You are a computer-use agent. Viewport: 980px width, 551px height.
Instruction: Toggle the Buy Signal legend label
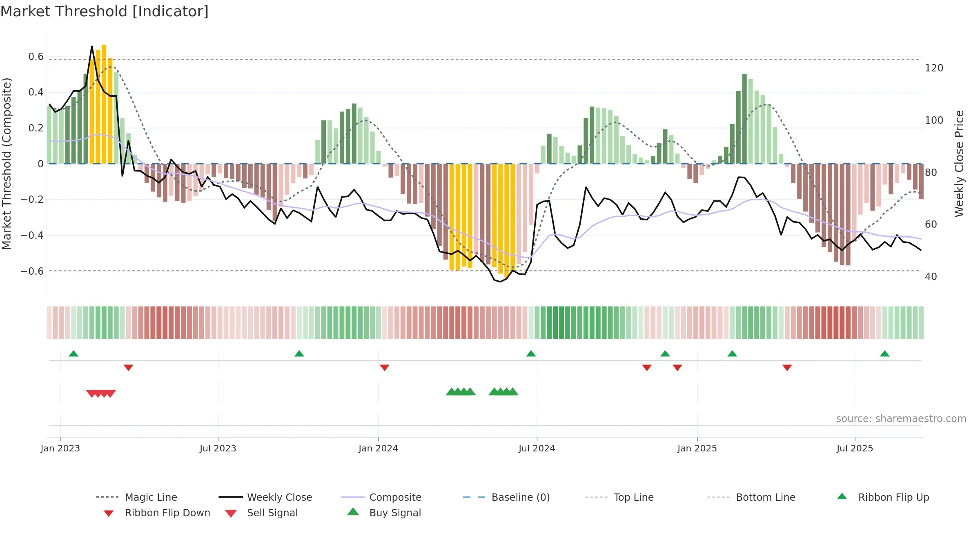pyautogui.click(x=395, y=513)
